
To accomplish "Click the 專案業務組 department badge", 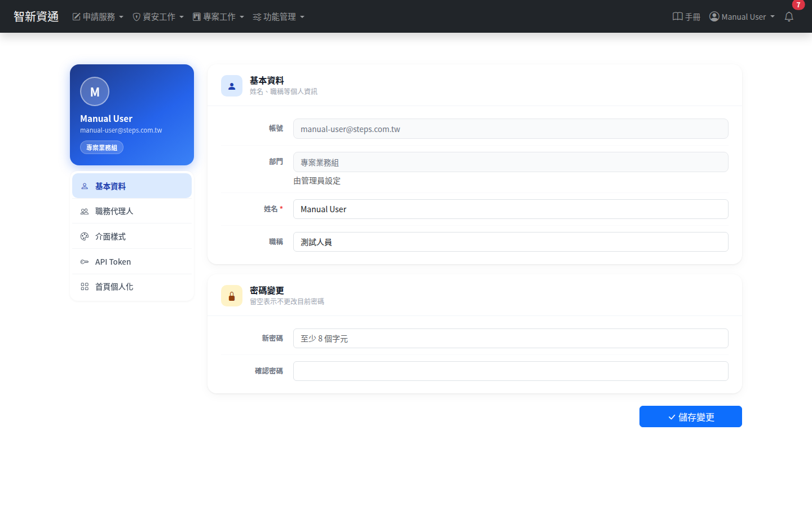I will tap(101, 147).
